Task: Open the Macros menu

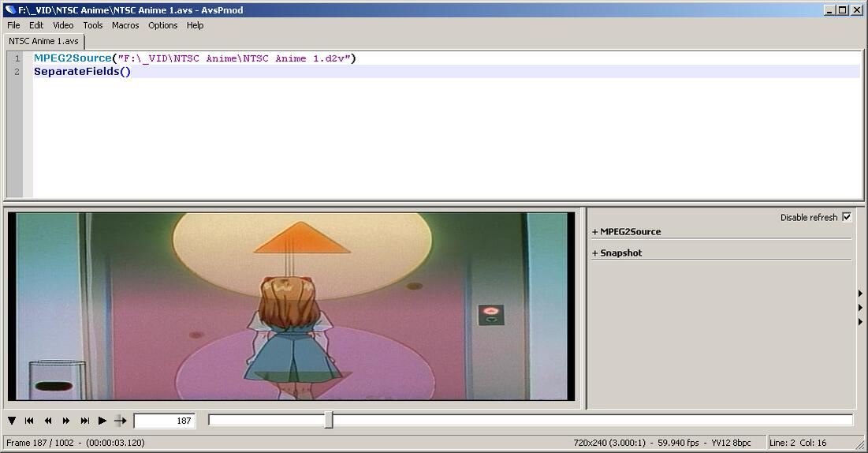Action: click(125, 25)
